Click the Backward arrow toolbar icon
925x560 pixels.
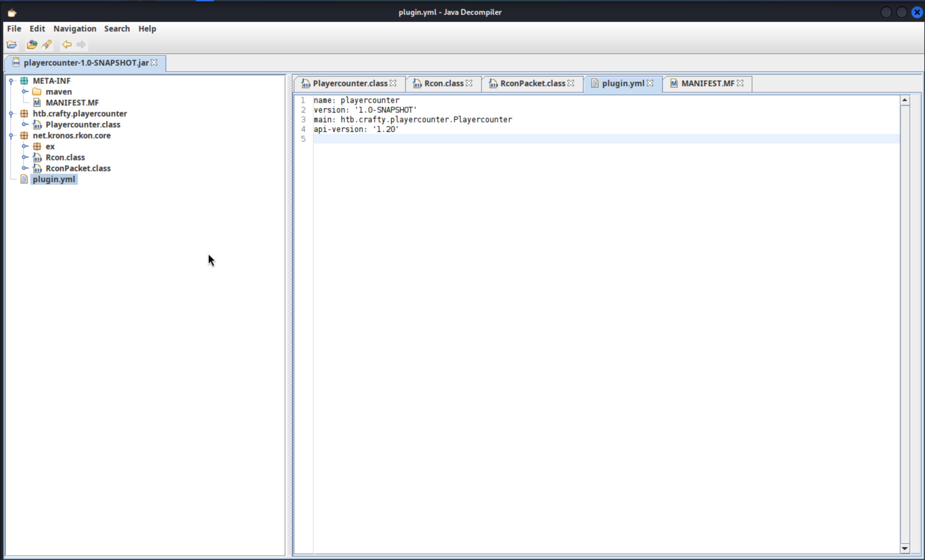click(67, 45)
